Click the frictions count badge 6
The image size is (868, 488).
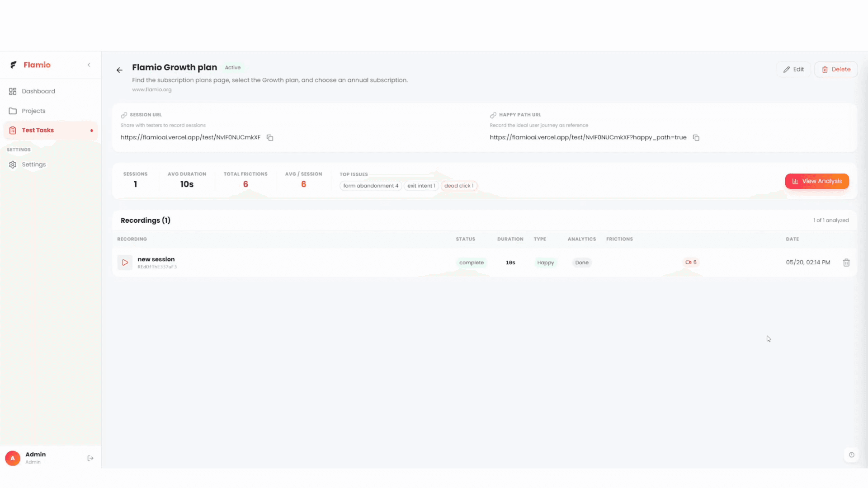click(691, 262)
